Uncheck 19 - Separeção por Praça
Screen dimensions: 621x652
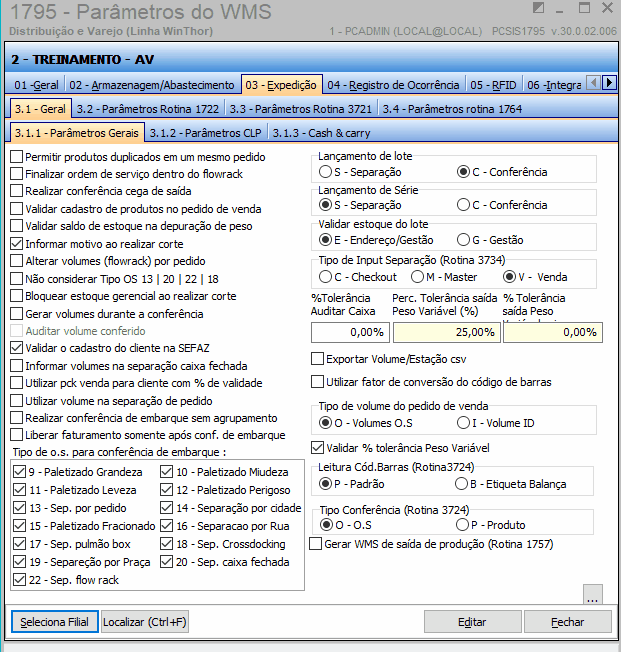pos(20,562)
